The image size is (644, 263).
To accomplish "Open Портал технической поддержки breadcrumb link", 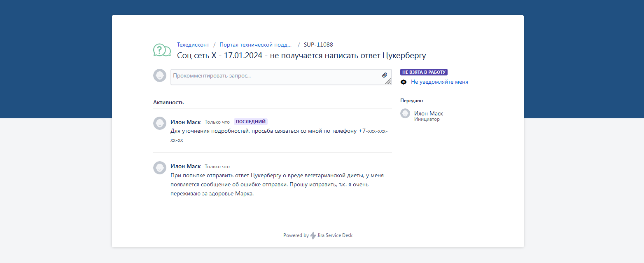I will pos(255,45).
